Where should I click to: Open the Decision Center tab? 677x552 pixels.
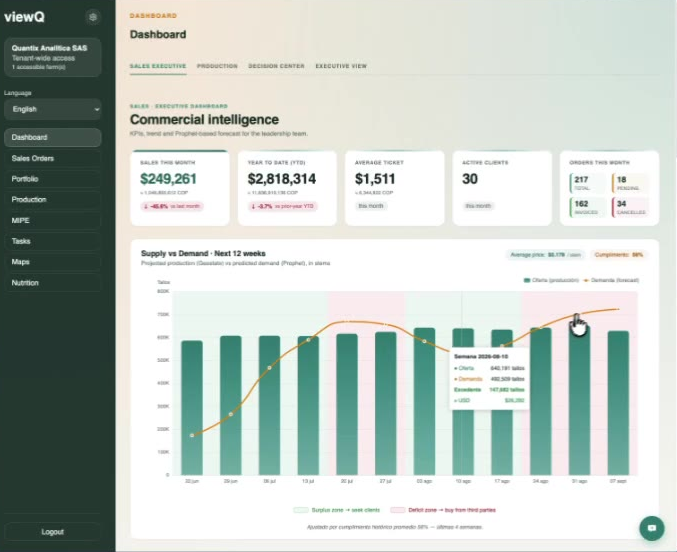[x=276, y=66]
